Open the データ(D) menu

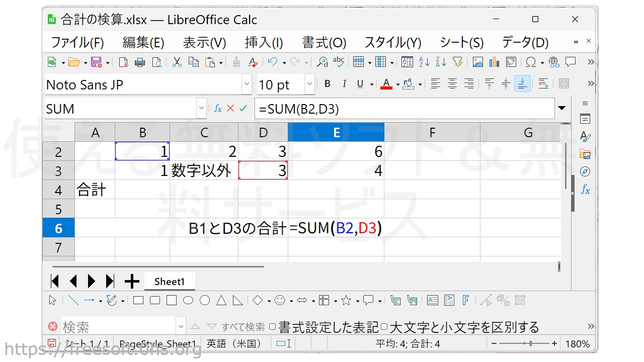(525, 43)
